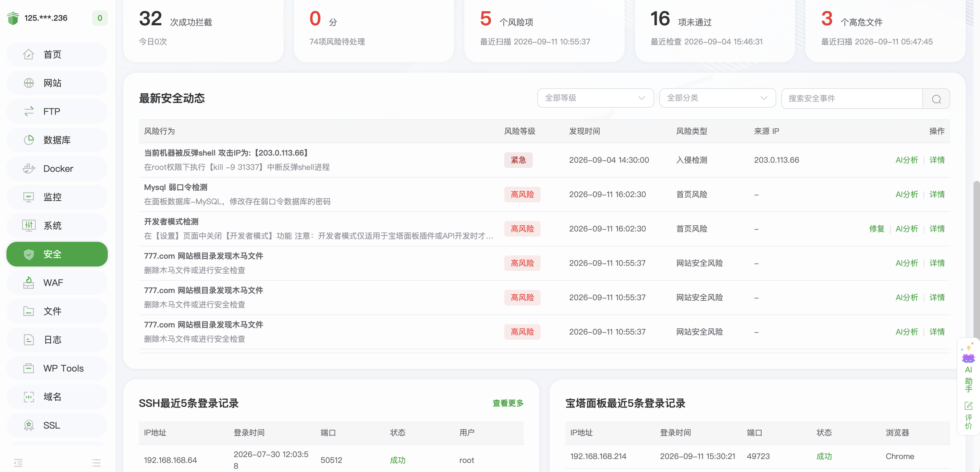Click the FTP transfer arrows icon
980x472 pixels.
click(x=29, y=111)
